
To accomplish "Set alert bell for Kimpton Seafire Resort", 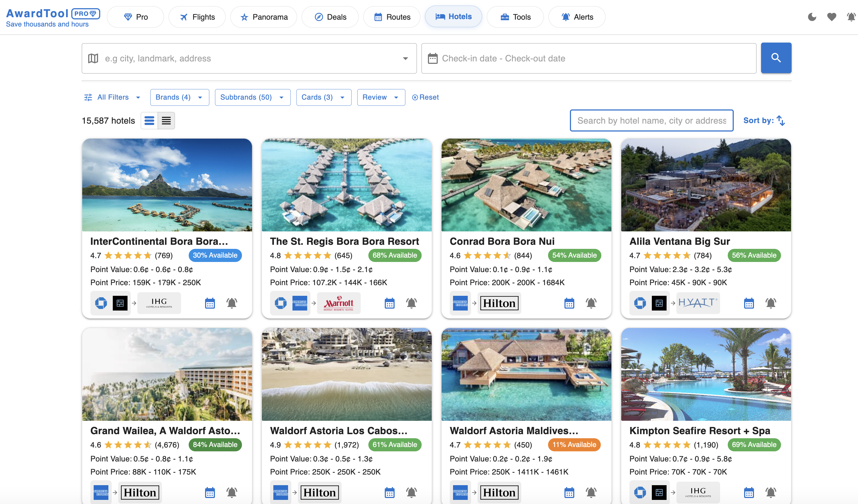I will (771, 493).
